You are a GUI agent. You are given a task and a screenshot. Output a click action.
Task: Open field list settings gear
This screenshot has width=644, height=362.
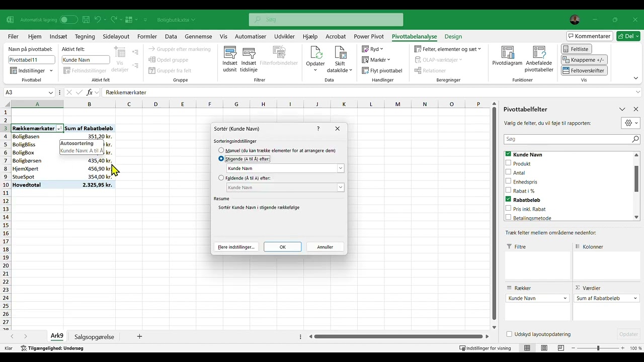[631, 123]
